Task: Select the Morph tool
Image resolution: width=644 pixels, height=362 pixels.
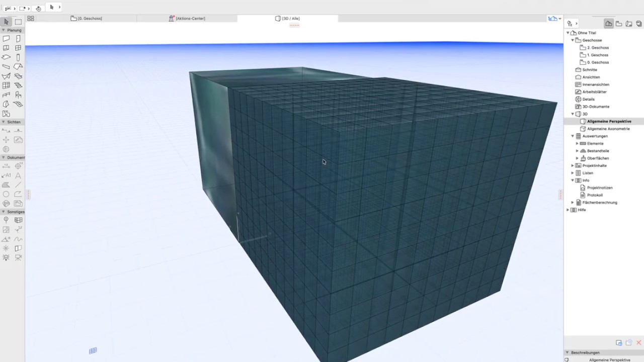Action: (6, 105)
